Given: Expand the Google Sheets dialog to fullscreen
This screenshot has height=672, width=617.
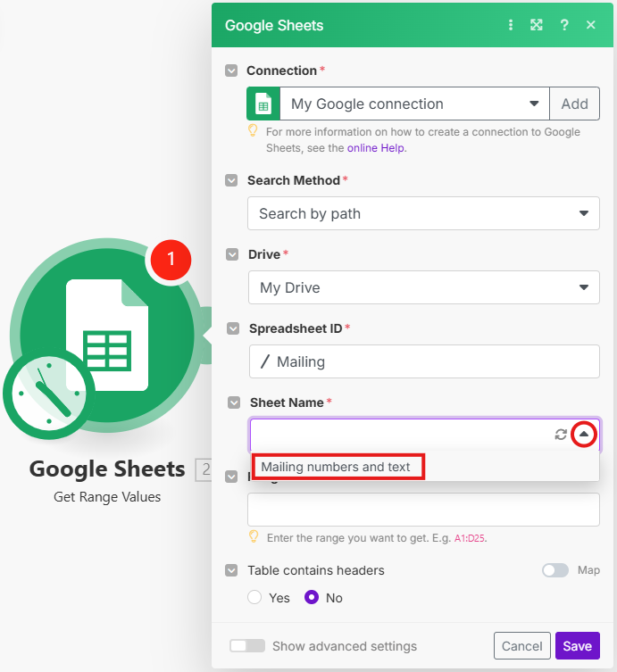Looking at the screenshot, I should coord(537,25).
